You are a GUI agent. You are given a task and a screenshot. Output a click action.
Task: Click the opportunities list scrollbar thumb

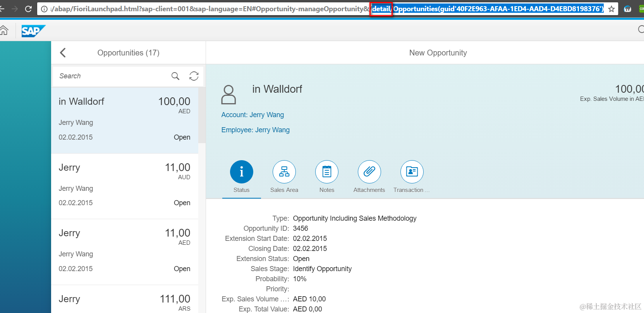(202, 115)
